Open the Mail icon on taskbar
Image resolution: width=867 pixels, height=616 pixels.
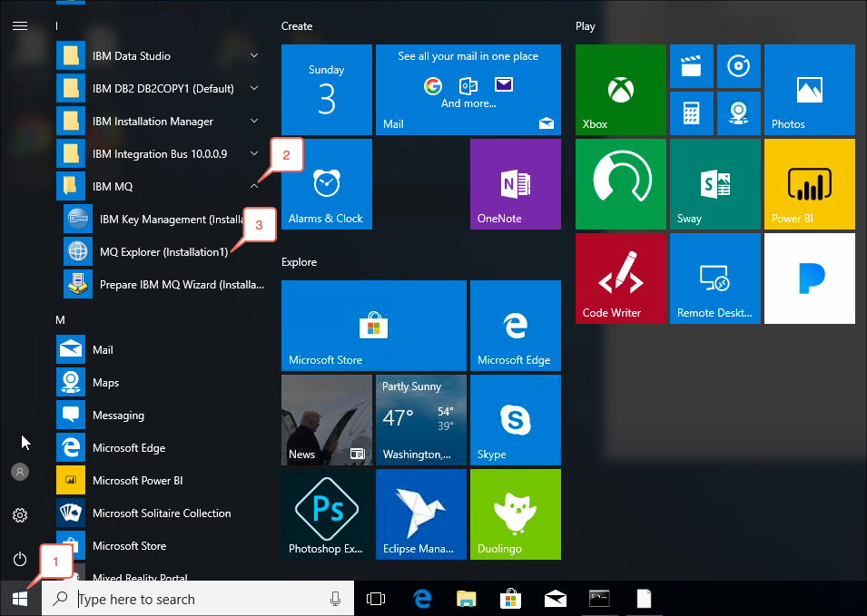pyautogui.click(x=555, y=599)
